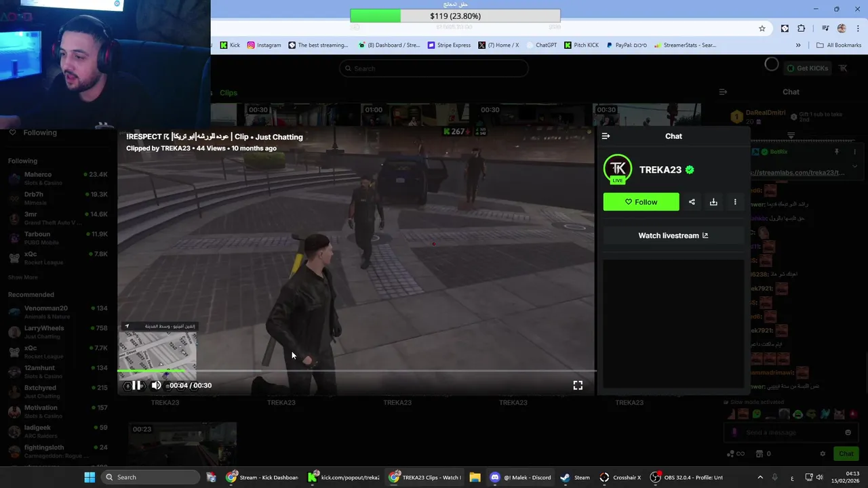Open Stream - Kick Dashboard taskbar window
Viewport: 868px width, 488px height.
pyautogui.click(x=262, y=477)
